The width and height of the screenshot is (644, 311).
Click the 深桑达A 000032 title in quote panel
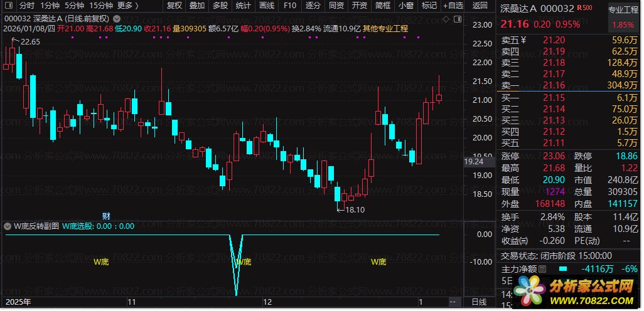pos(537,8)
